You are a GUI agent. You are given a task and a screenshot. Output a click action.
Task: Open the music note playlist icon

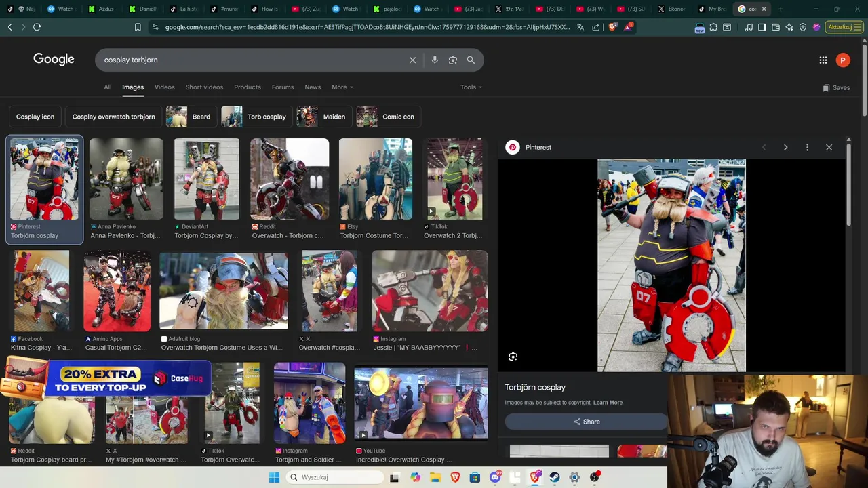(x=748, y=27)
